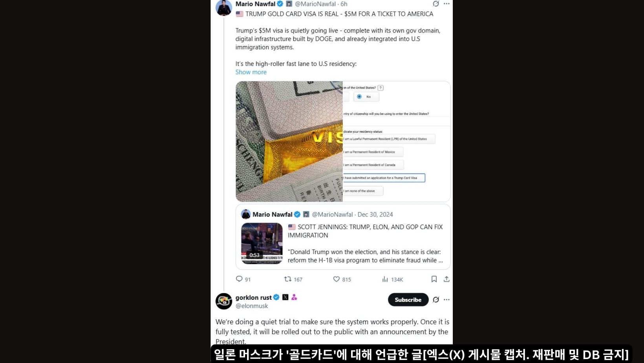Repost using the retweet icon showing 167
644x363 pixels.
[x=288, y=279]
